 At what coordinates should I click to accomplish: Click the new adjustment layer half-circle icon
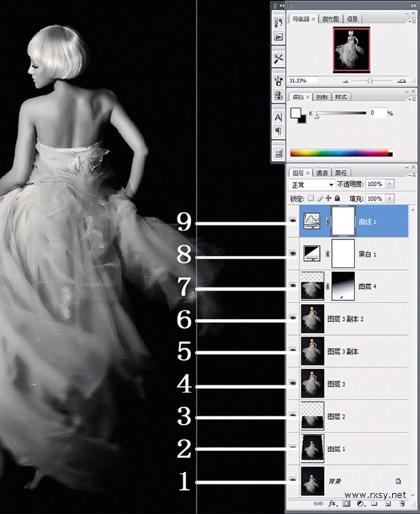tap(360, 504)
